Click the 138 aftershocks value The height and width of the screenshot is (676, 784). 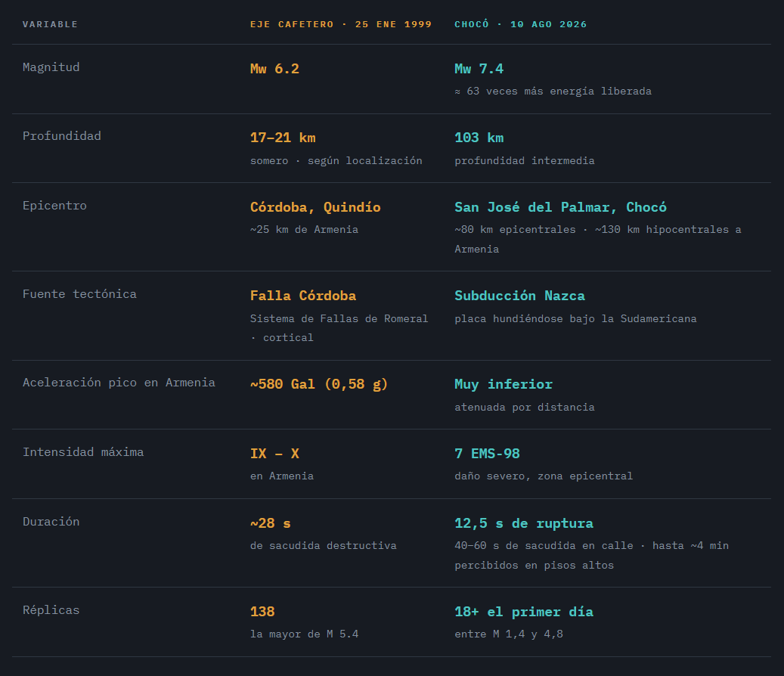262,612
